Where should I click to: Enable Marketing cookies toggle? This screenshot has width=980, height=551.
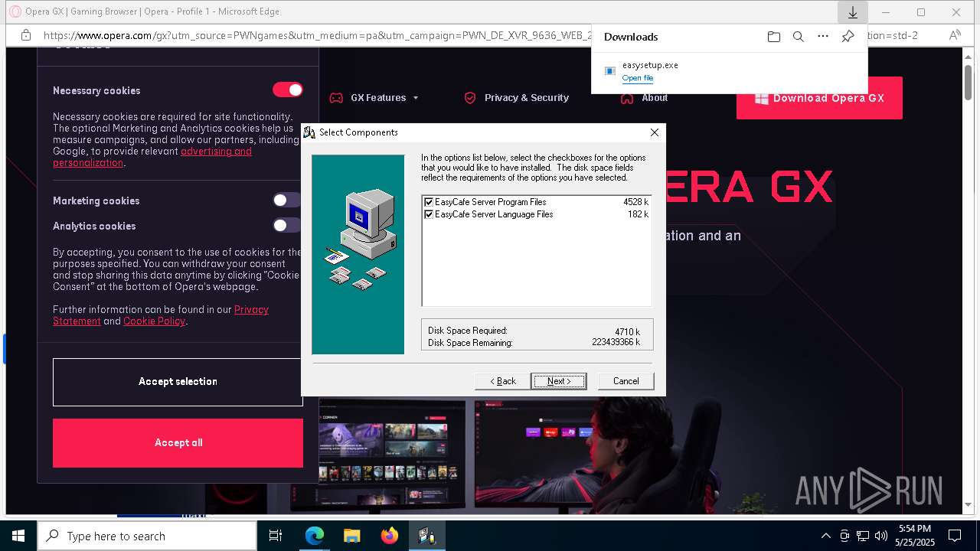287,201
